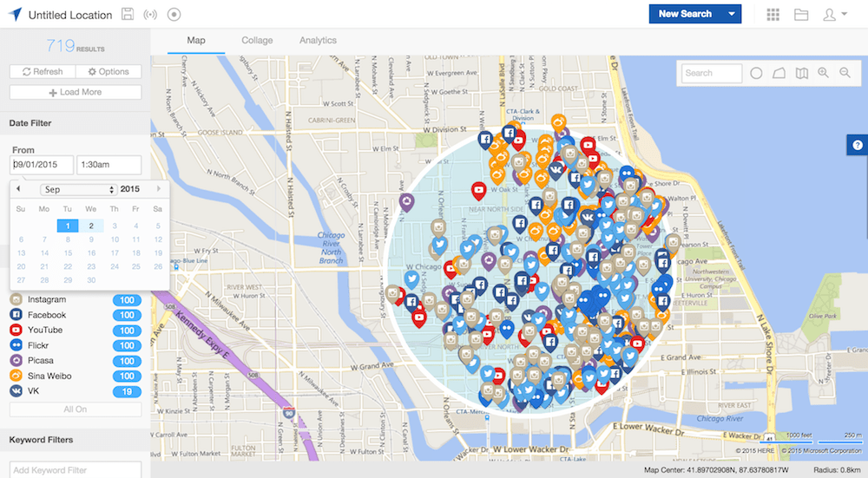The height and width of the screenshot is (478, 868).
Task: Click the From date field 09/01/2015
Action: click(42, 165)
